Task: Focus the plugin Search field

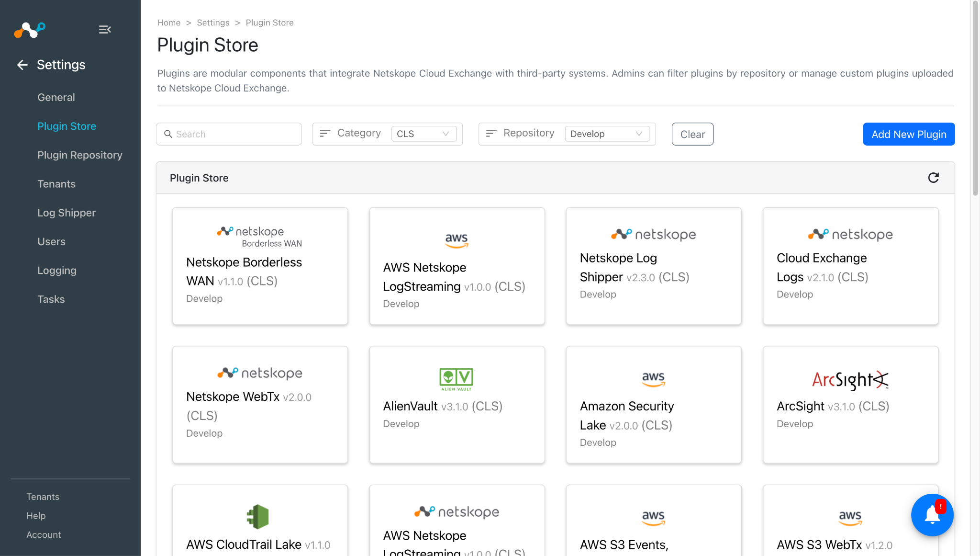Action: pos(229,134)
